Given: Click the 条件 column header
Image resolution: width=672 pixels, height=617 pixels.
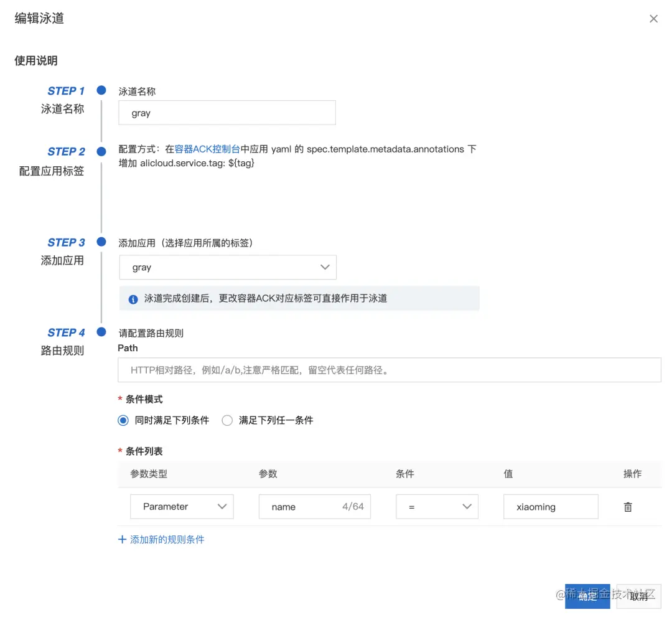Looking at the screenshot, I should [x=405, y=474].
